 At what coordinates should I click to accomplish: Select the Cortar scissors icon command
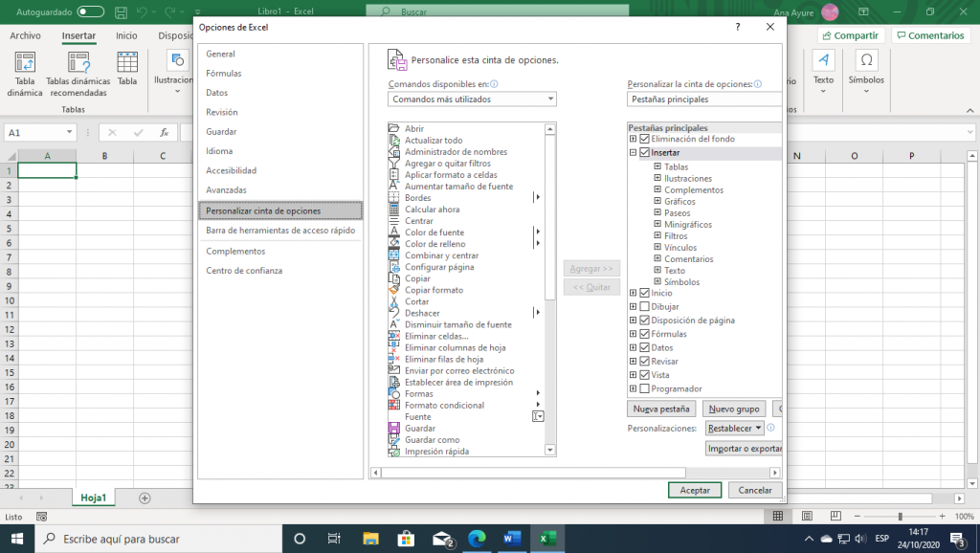(x=393, y=301)
